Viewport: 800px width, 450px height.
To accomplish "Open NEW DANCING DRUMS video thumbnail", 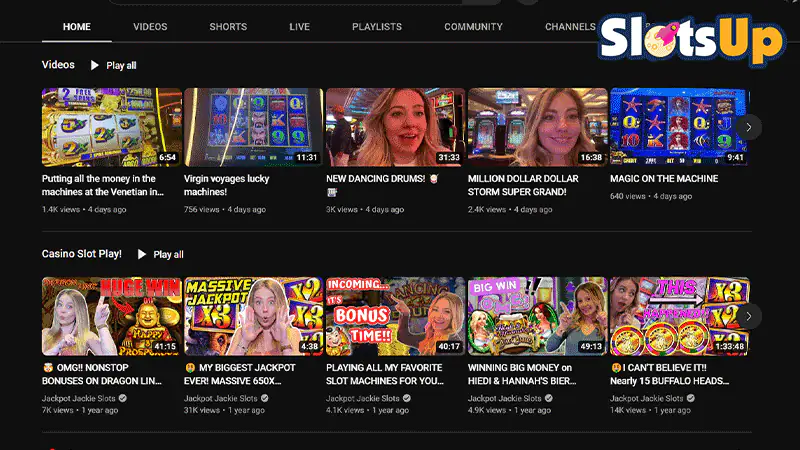I will pyautogui.click(x=395, y=127).
